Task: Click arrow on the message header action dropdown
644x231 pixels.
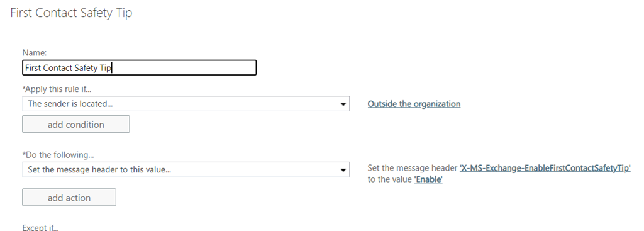Action: coord(343,170)
